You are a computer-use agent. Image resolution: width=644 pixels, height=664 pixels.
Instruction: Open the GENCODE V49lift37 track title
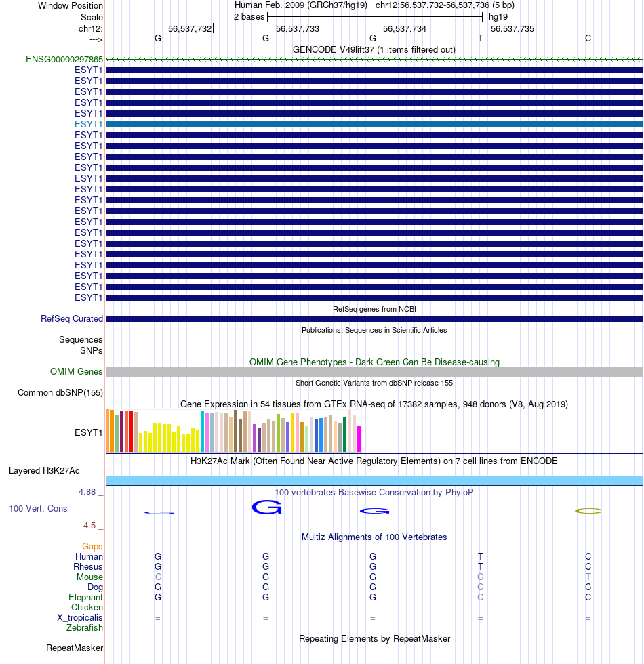coord(374,50)
